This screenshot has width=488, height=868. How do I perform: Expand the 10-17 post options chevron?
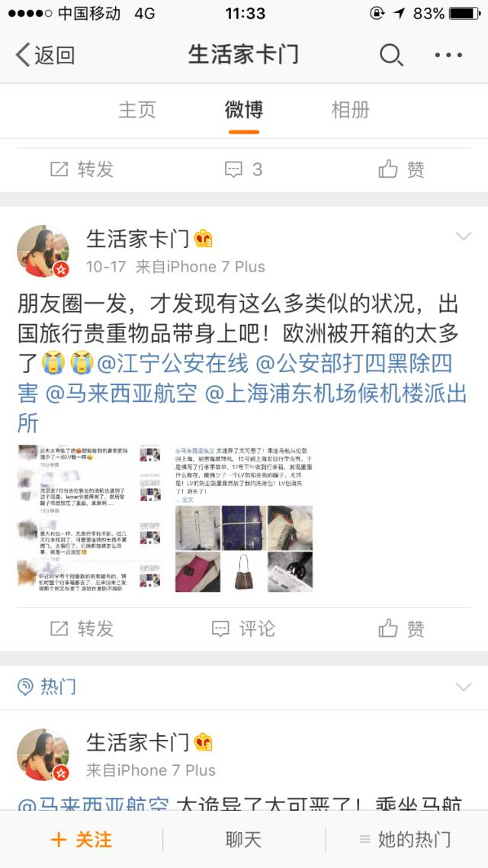(463, 237)
